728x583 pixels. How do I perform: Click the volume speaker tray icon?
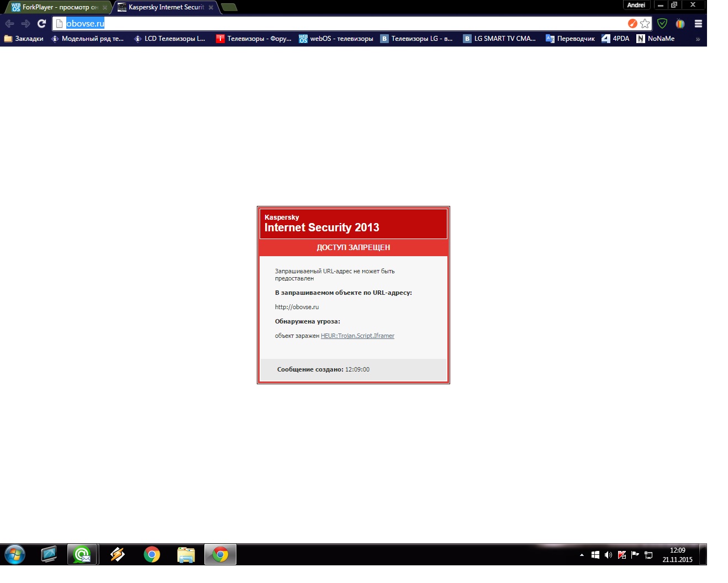(608, 555)
